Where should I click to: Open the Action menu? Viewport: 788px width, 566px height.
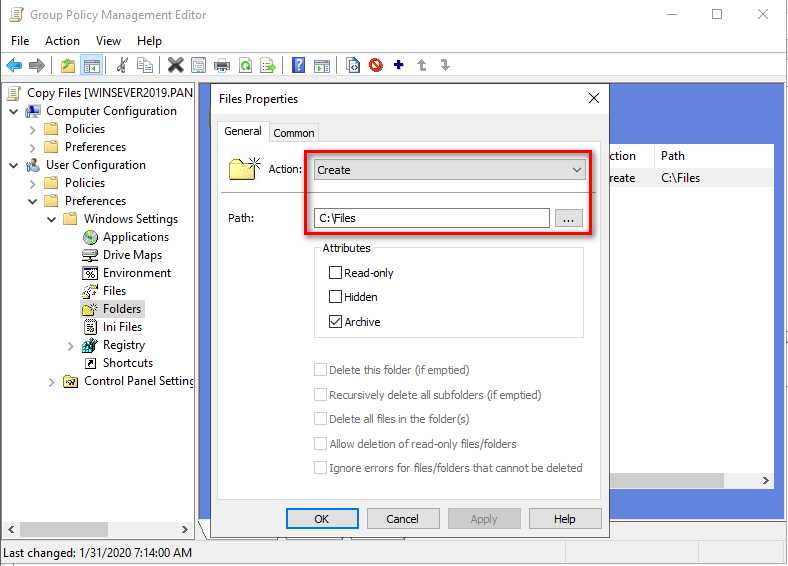pyautogui.click(x=62, y=41)
